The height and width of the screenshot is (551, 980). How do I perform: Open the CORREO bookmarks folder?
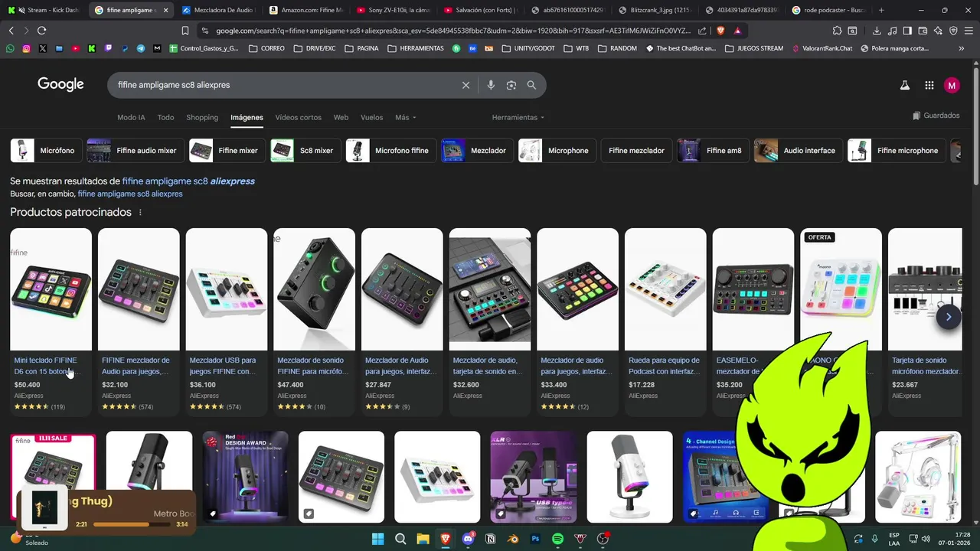coord(266,48)
